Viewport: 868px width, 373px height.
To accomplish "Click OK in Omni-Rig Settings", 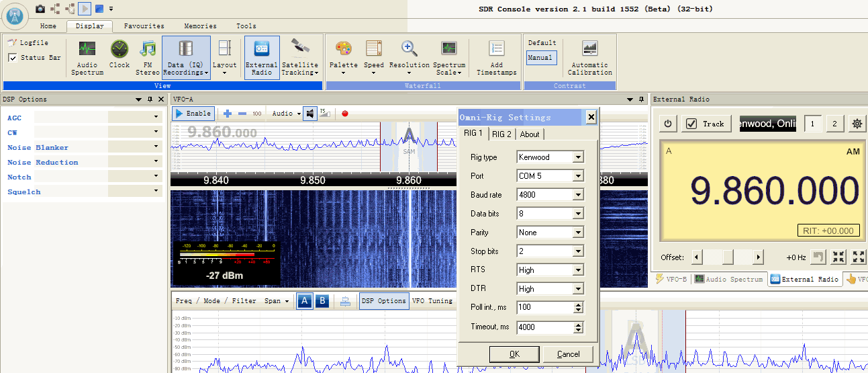I will tap(514, 354).
